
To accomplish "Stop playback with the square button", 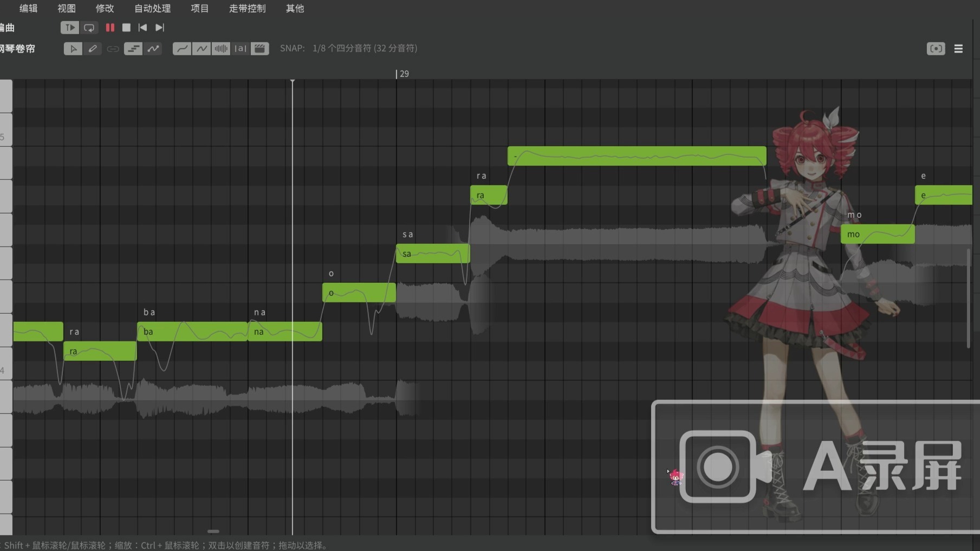I will click(x=126, y=28).
